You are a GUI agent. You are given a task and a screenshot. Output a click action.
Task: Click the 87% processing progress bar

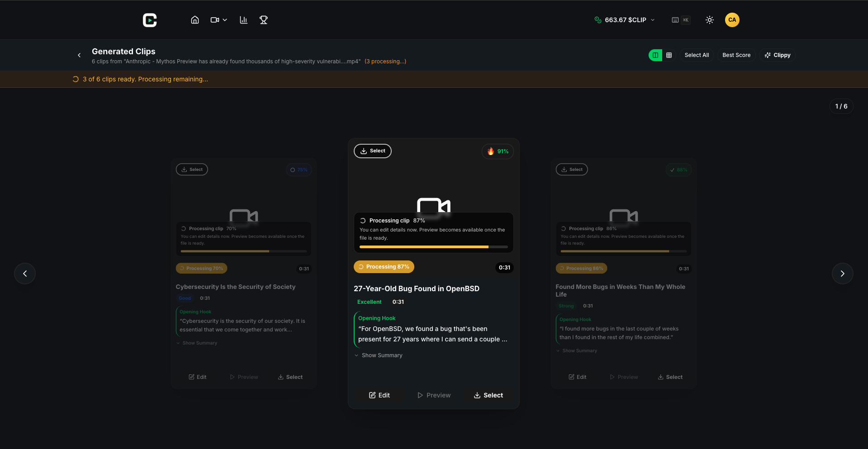coord(433,247)
